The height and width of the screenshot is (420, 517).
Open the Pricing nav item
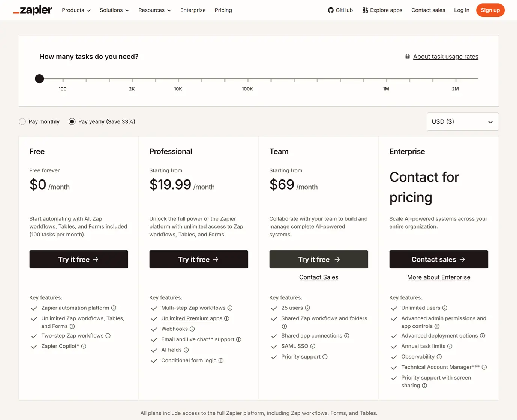click(223, 10)
